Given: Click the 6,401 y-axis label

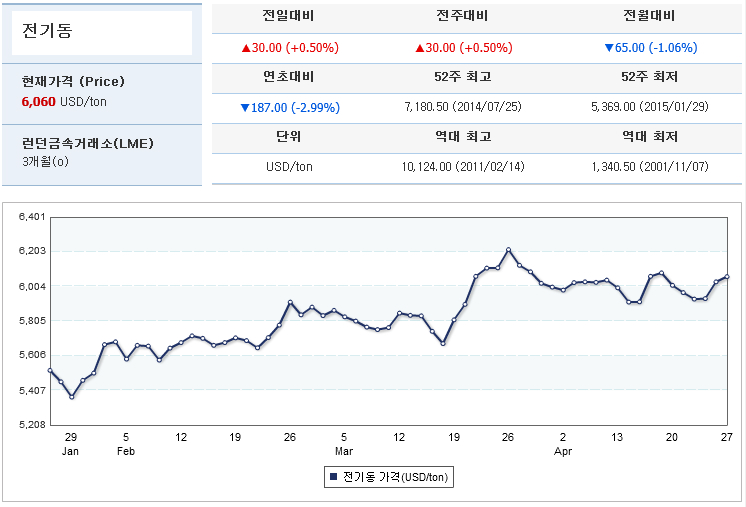Looking at the screenshot, I should (32, 217).
